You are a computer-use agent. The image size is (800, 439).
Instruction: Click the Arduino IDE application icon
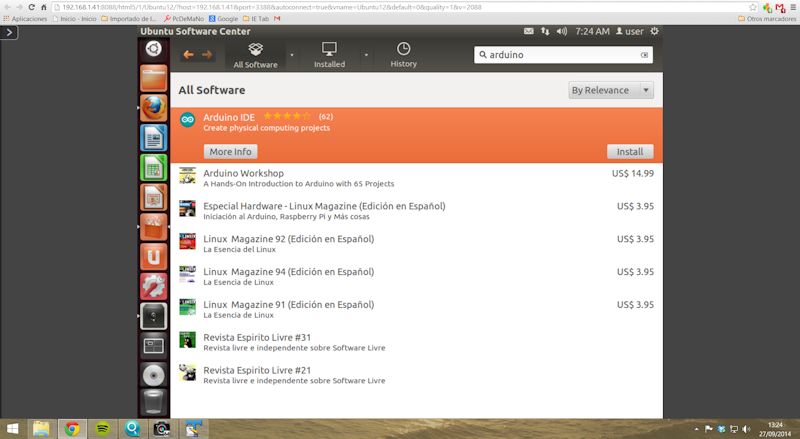click(187, 119)
